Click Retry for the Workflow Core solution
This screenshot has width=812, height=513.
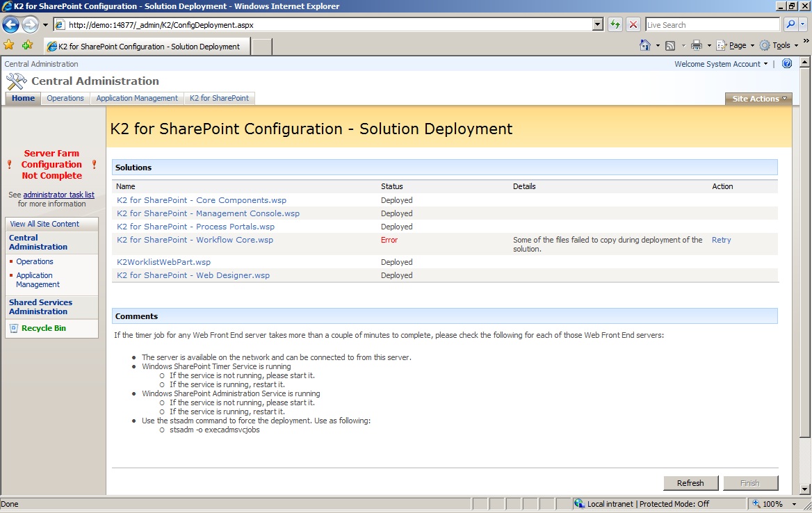pyautogui.click(x=722, y=241)
